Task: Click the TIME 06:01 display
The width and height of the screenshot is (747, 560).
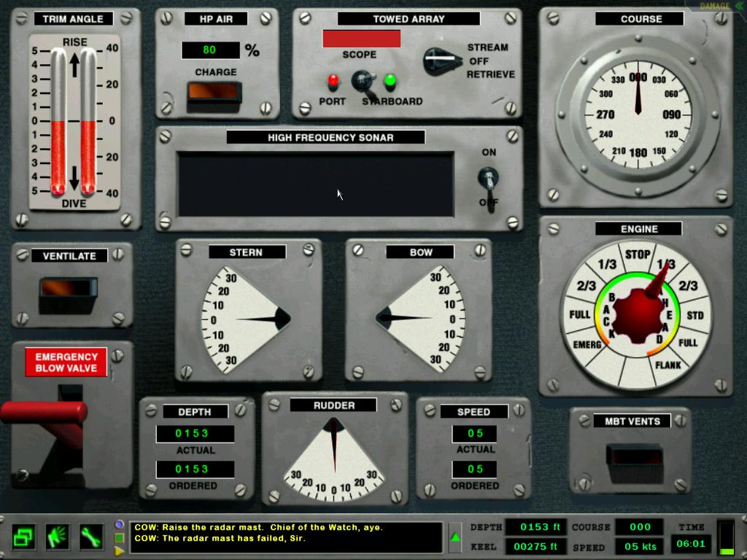Action: pyautogui.click(x=690, y=544)
